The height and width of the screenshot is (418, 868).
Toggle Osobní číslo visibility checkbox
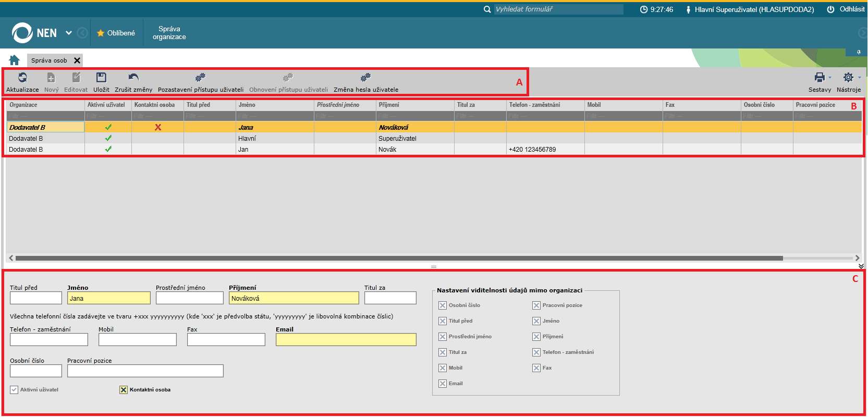[443, 305]
